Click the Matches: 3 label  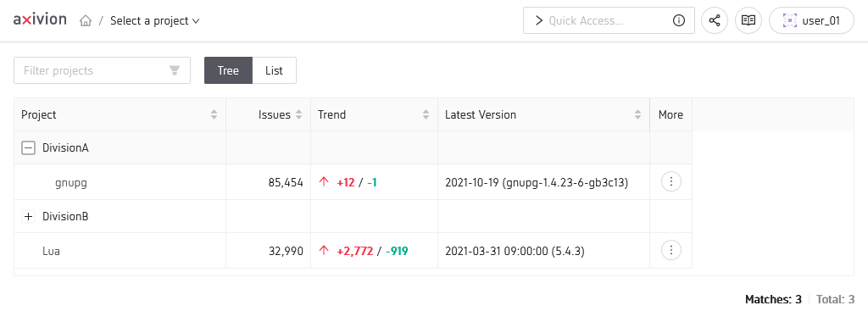point(773,300)
